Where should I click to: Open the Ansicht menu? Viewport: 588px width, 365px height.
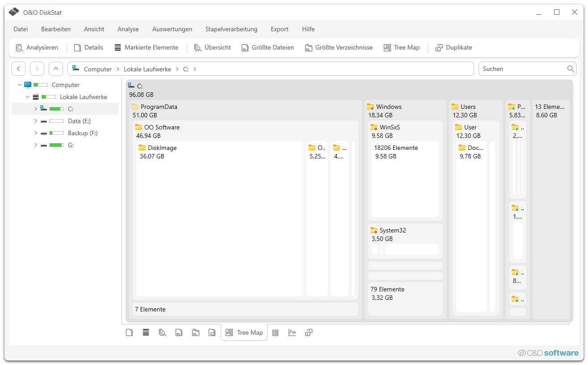click(94, 29)
